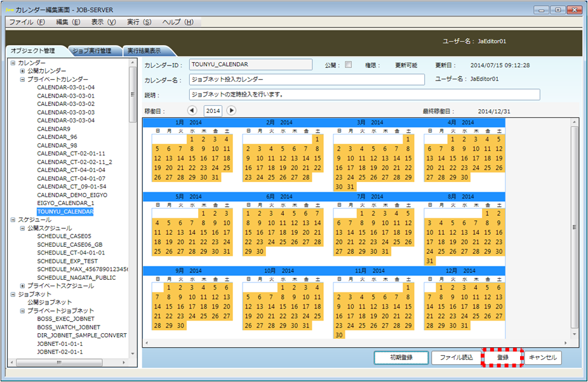Select SCHEDULE_EXP_TEST in the tree

click(67, 261)
